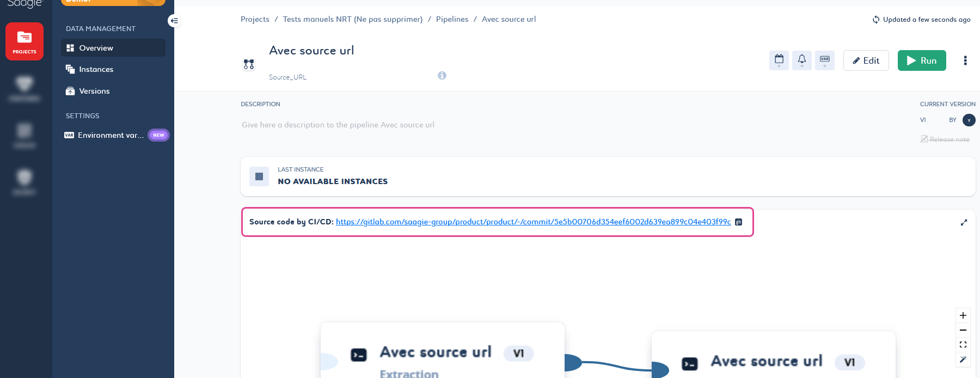Click the NEW badge beside Environment variables

tap(158, 135)
